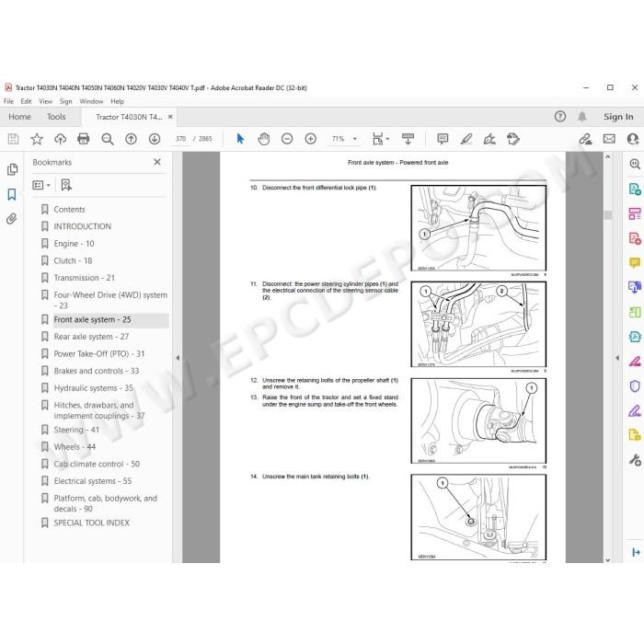This screenshot has height=644, width=644.
Task: Click the Print file icon
Action: click(84, 139)
